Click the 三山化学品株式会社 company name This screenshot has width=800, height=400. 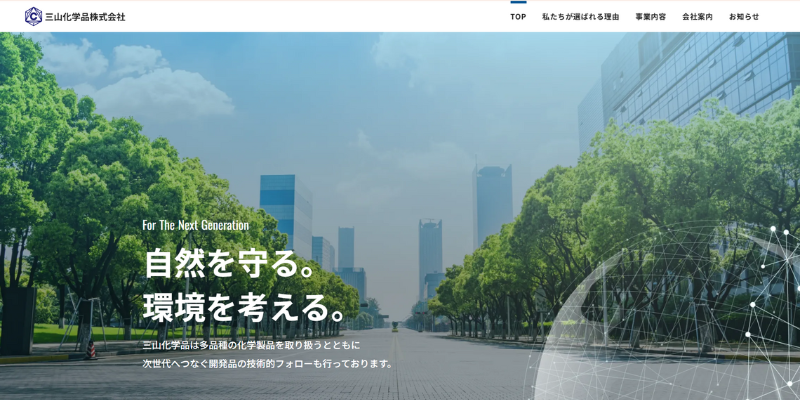(x=85, y=17)
